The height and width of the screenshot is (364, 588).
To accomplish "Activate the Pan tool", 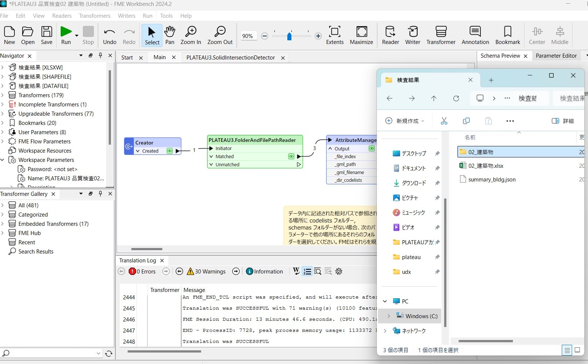I will click(x=170, y=35).
